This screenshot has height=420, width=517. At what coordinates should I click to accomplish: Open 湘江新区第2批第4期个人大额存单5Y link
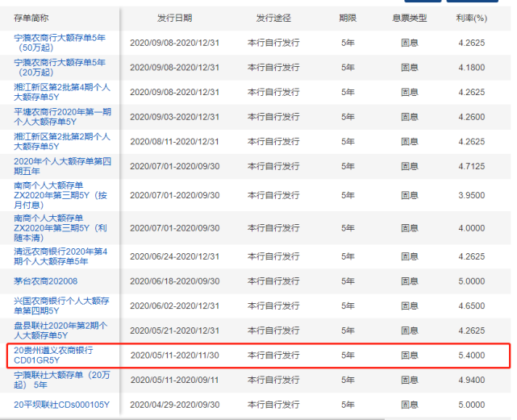(62, 93)
